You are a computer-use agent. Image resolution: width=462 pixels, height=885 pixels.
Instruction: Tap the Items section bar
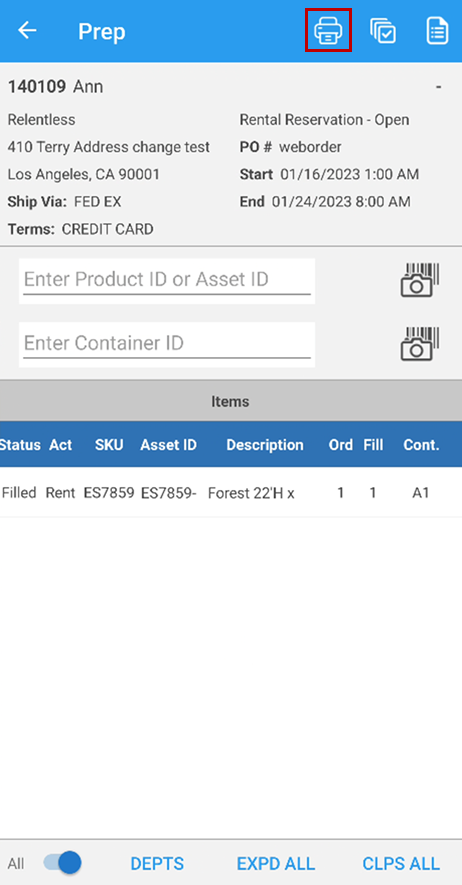(231, 401)
